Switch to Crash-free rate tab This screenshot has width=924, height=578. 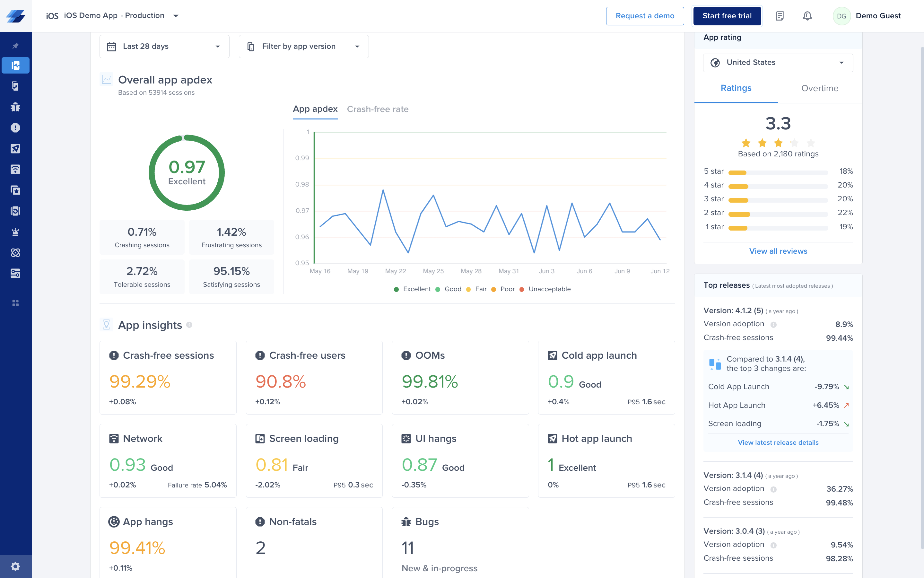click(x=378, y=109)
